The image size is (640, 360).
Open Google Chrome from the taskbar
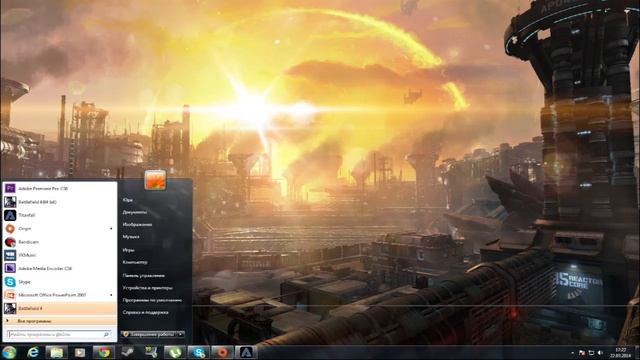click(x=104, y=352)
